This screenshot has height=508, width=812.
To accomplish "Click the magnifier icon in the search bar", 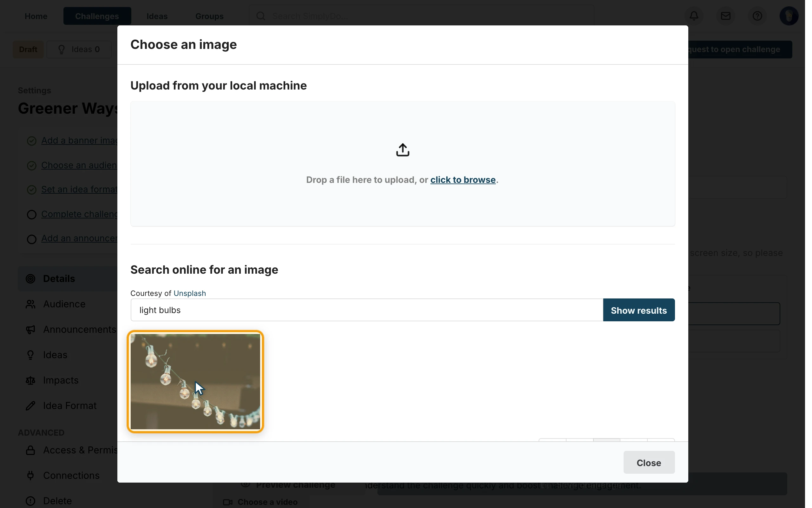I will pyautogui.click(x=261, y=16).
